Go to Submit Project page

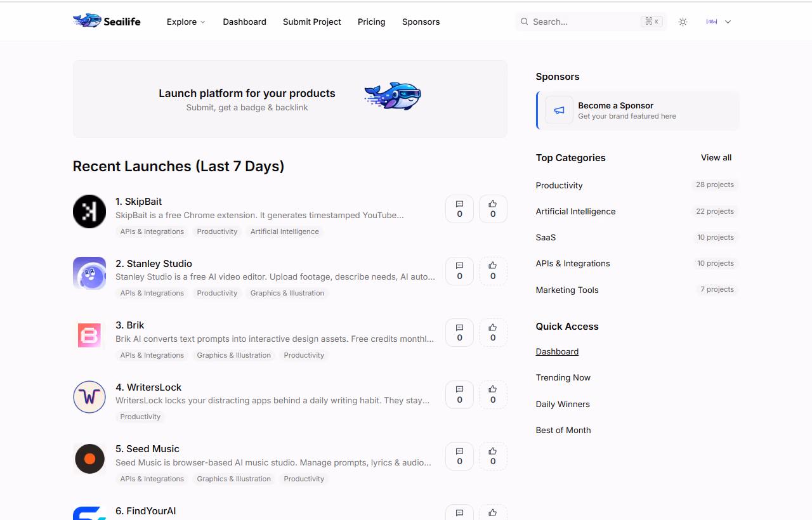[x=312, y=22]
